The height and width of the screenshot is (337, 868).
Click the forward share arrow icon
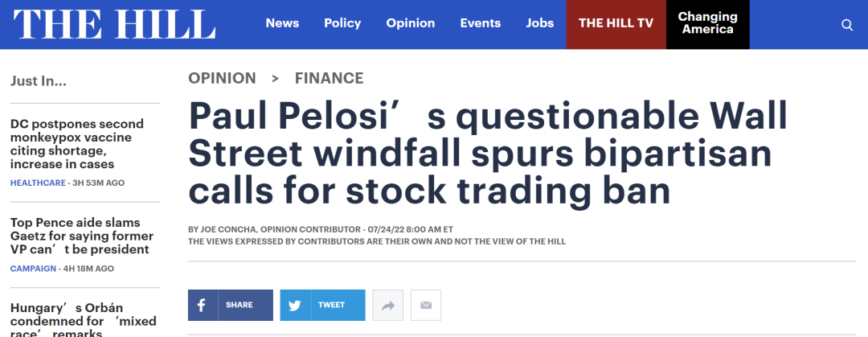387,306
